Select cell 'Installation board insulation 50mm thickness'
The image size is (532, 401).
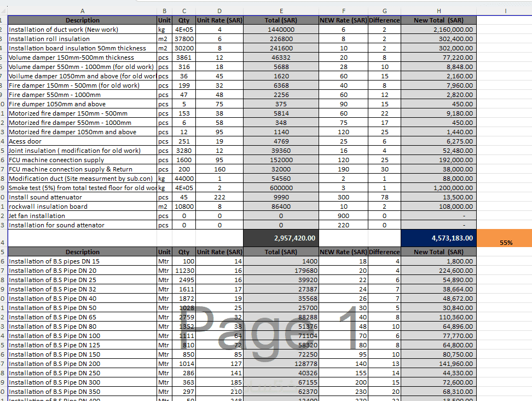(83, 48)
